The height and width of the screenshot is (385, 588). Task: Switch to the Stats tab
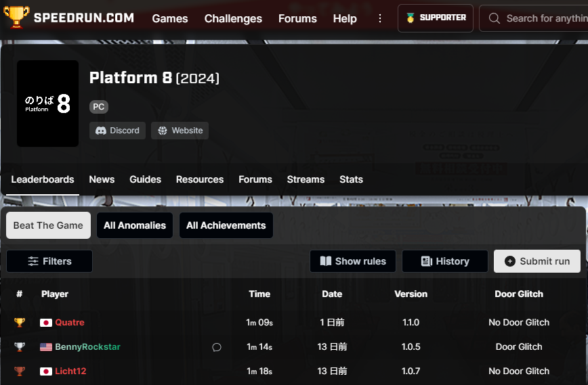(351, 179)
